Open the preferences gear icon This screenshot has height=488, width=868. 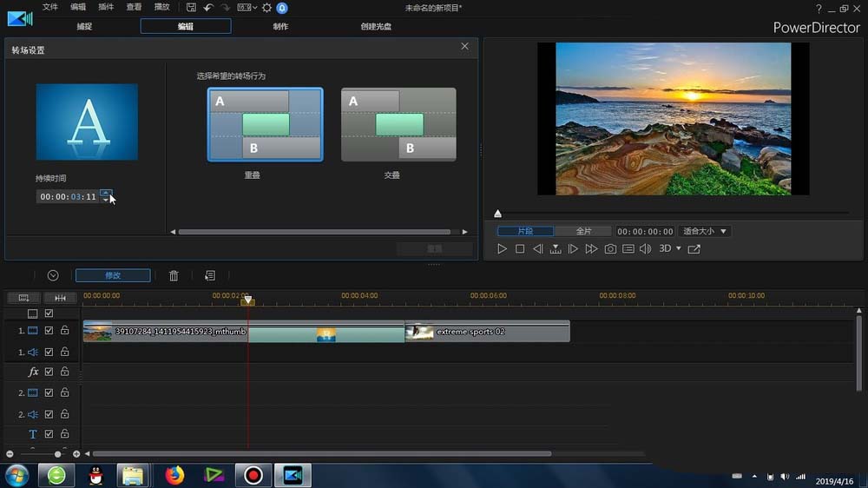tap(266, 8)
